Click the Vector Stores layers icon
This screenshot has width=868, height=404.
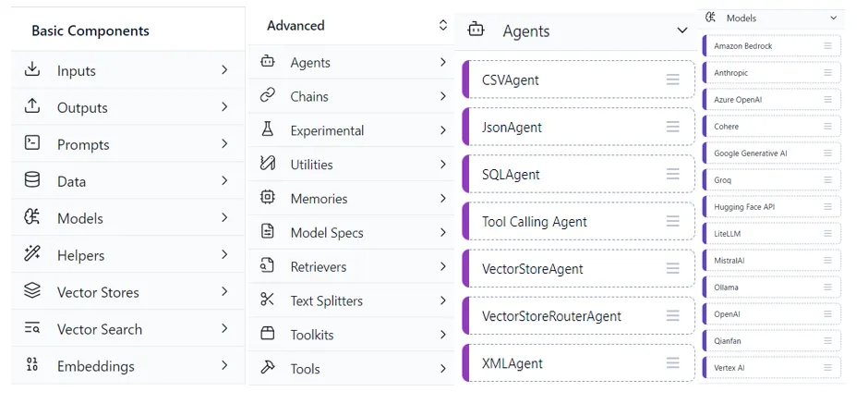(x=32, y=291)
